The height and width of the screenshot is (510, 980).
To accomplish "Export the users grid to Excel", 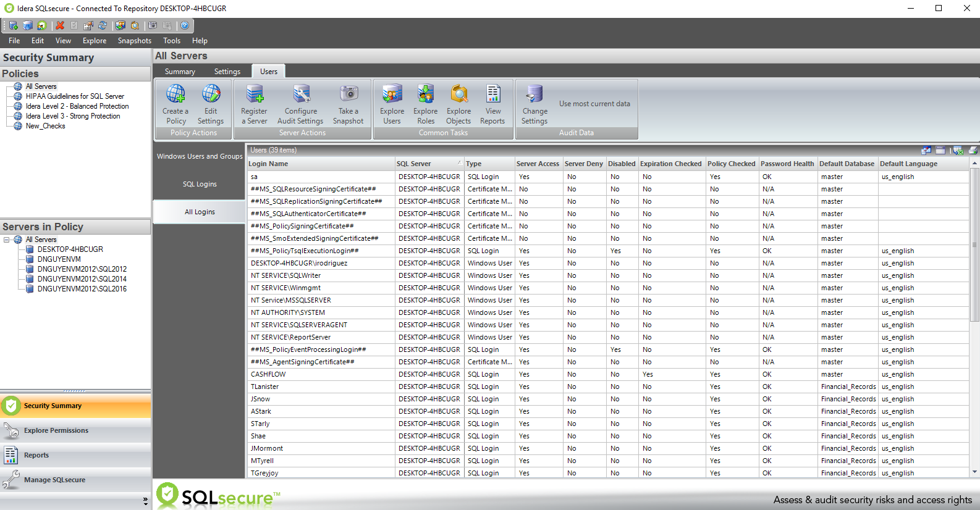I will click(x=958, y=150).
